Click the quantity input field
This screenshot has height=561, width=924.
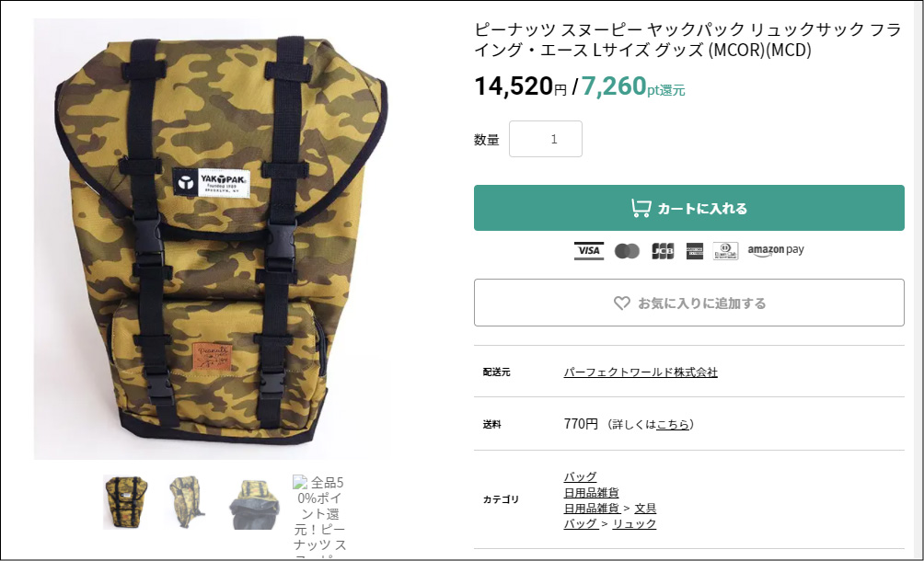pos(546,139)
